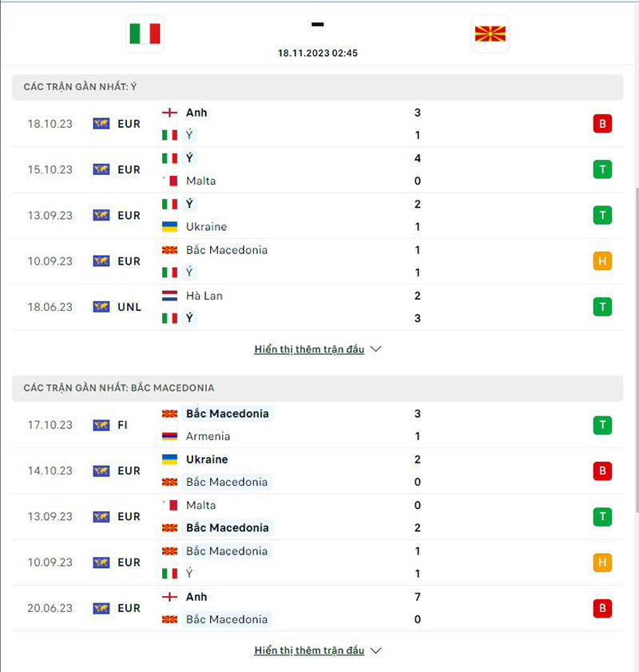Click the Malta flag in the 15.10.23 match
The height and width of the screenshot is (672, 639).
pos(169,181)
